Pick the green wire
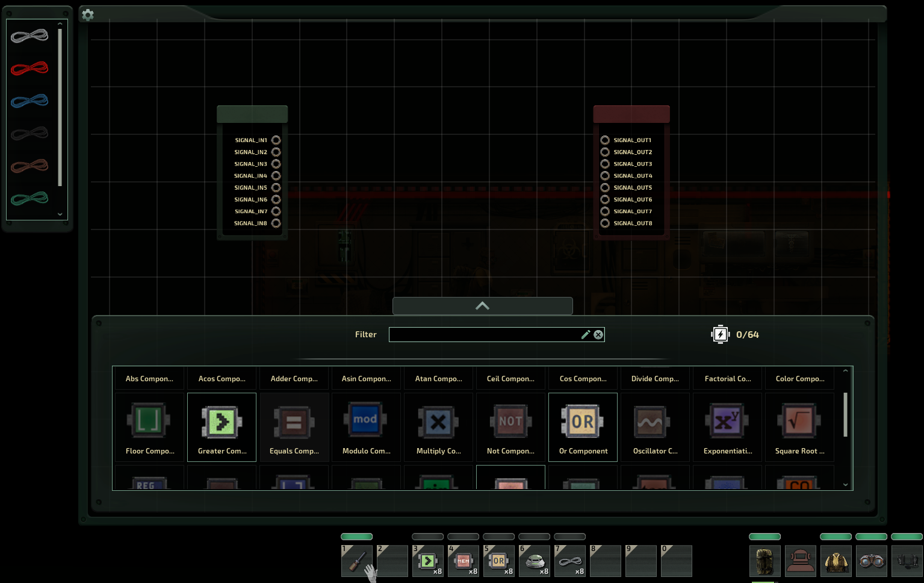 click(29, 198)
